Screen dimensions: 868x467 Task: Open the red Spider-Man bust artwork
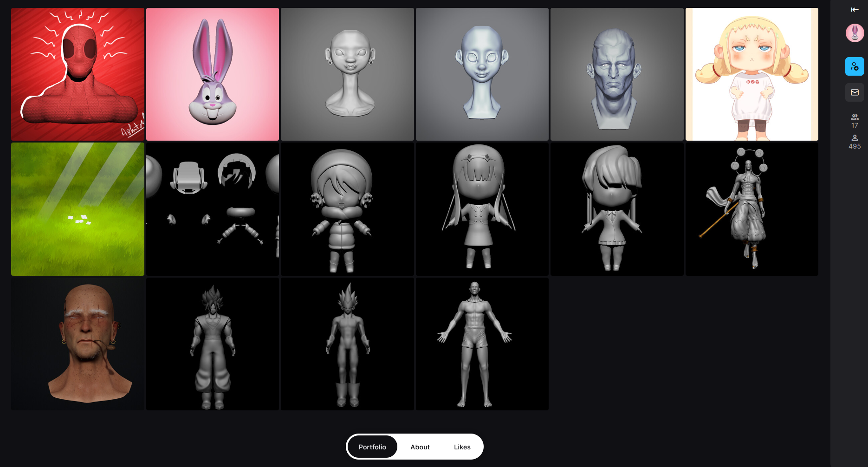78,74
